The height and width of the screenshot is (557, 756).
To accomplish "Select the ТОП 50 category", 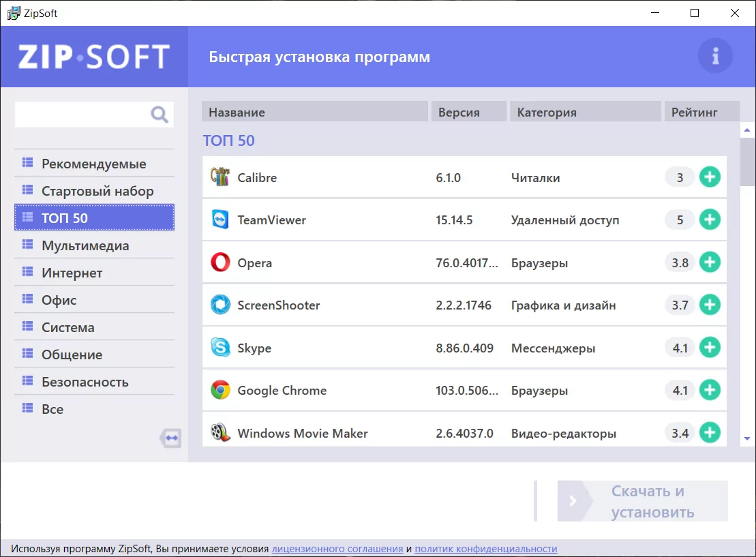I will click(x=94, y=217).
